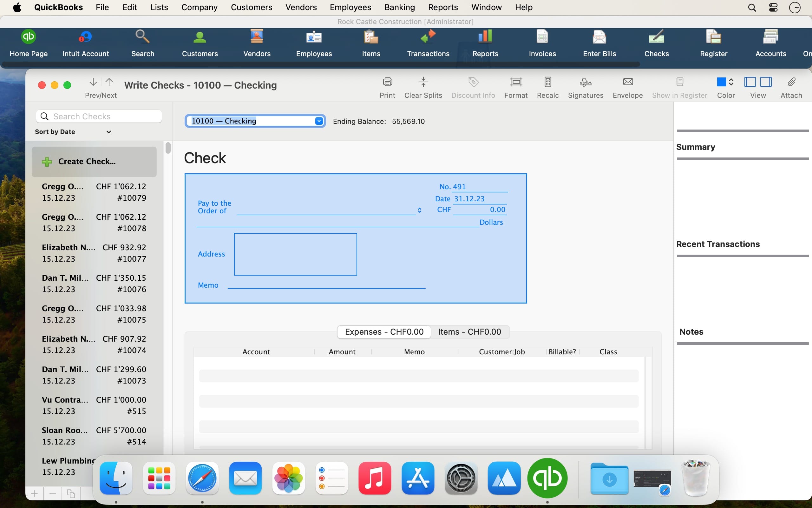Image resolution: width=812 pixels, height=508 pixels.
Task: Go to next check with up arrow
Action: point(109,82)
